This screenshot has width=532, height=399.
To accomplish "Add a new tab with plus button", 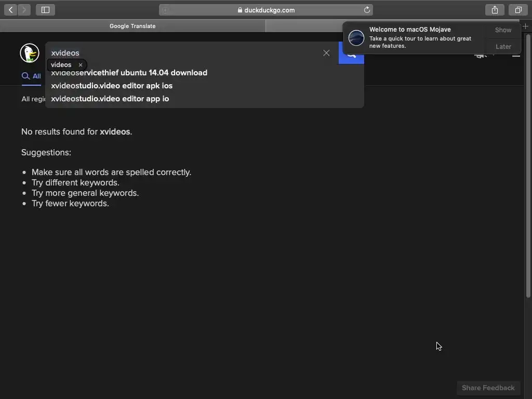I will pyautogui.click(x=525, y=26).
